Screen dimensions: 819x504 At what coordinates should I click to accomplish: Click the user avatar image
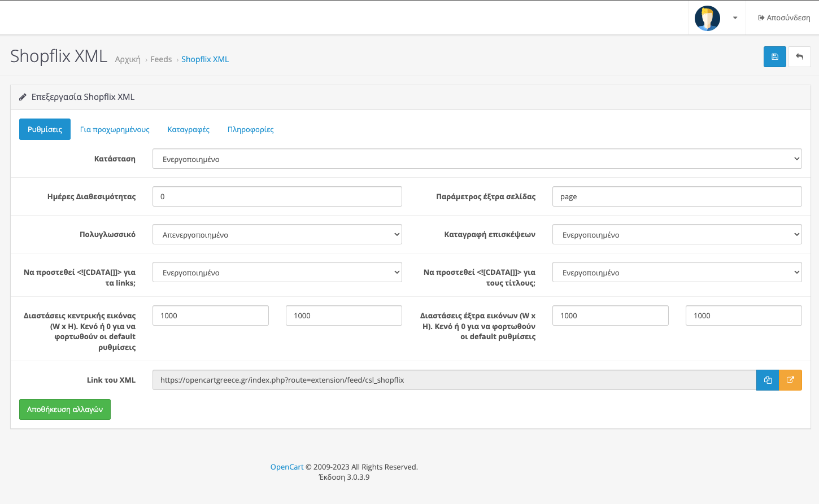[x=707, y=18]
